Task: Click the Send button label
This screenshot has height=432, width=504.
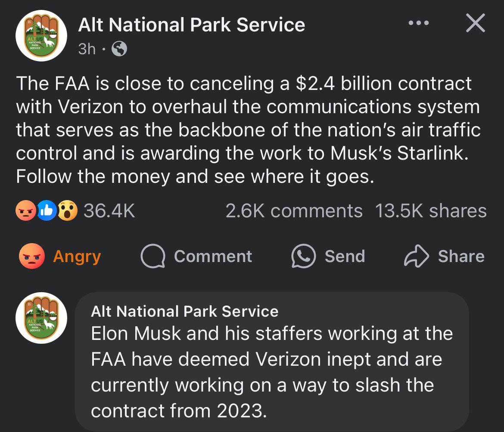Action: (345, 257)
